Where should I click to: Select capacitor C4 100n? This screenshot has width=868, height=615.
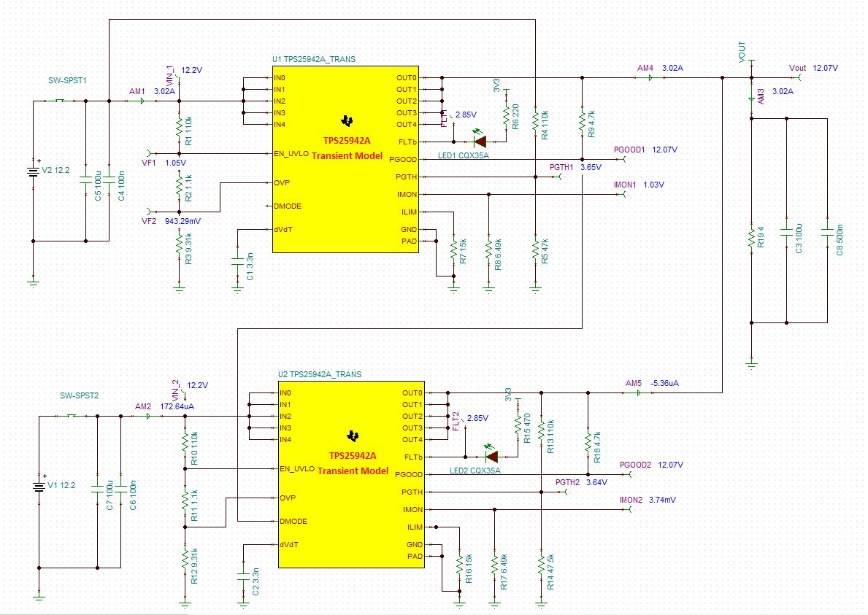tap(109, 180)
